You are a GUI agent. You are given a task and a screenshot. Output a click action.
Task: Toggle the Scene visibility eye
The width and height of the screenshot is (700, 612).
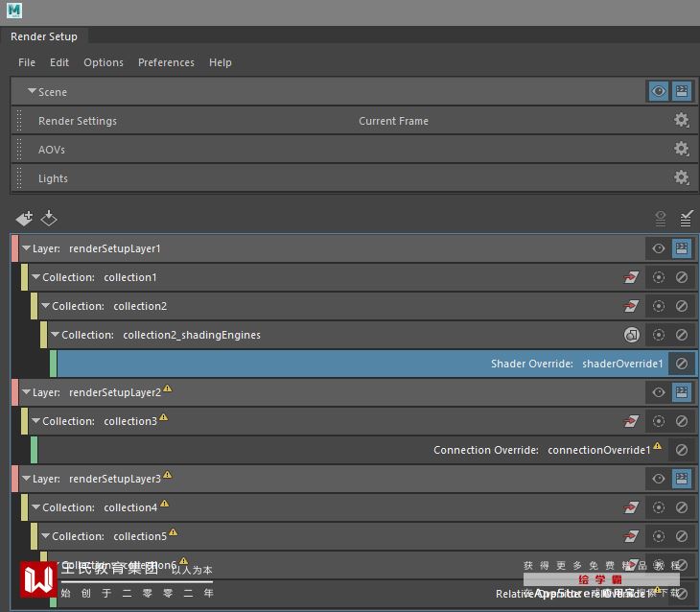click(x=659, y=91)
